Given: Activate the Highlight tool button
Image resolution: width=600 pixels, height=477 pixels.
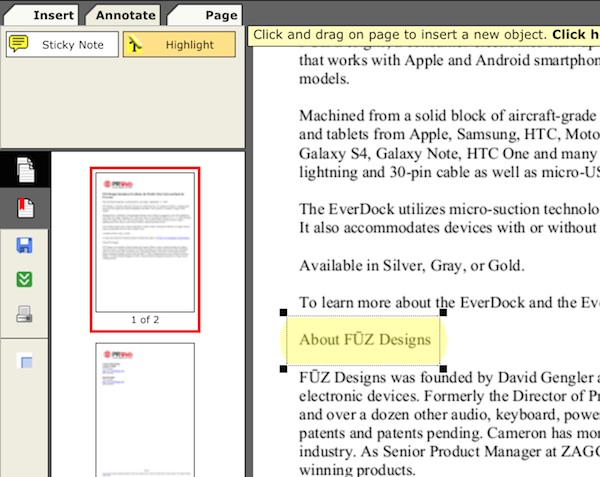Looking at the screenshot, I should [179, 44].
